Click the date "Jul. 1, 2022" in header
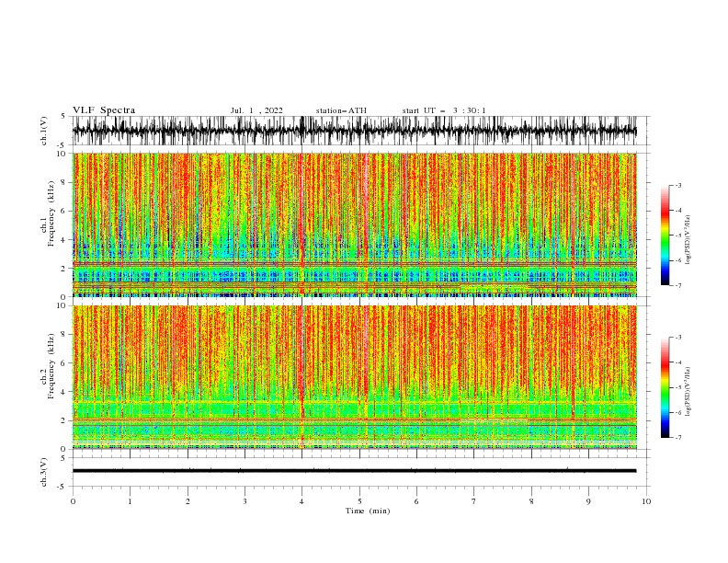This screenshot has width=728, height=563. pyautogui.click(x=256, y=110)
